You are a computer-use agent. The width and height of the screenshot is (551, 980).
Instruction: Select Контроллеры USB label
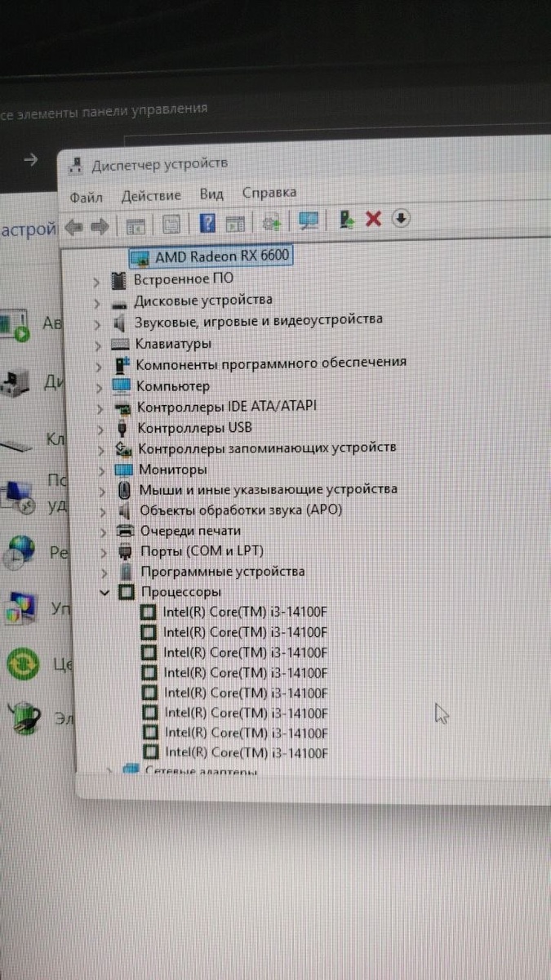195,427
